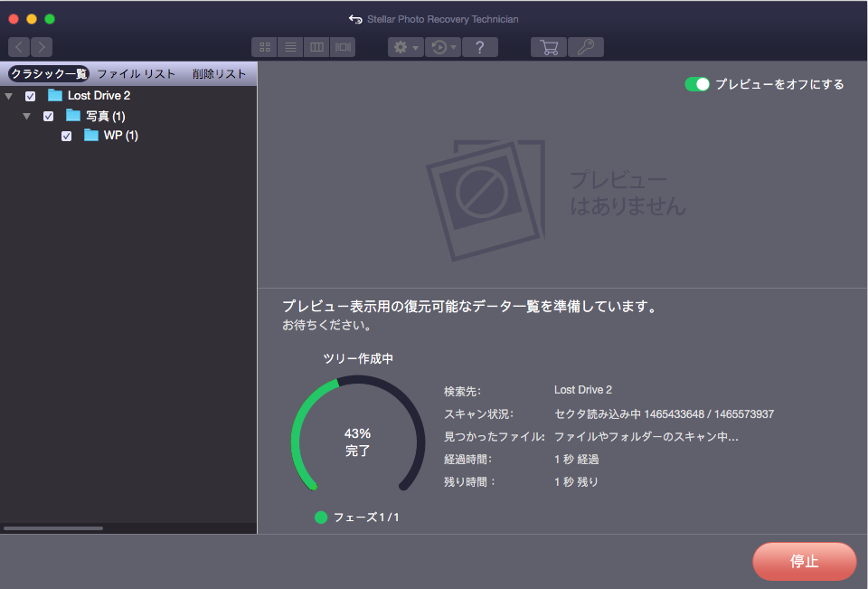Select the 削除リスト tab
The width and height of the screenshot is (868, 589).
[x=219, y=73]
